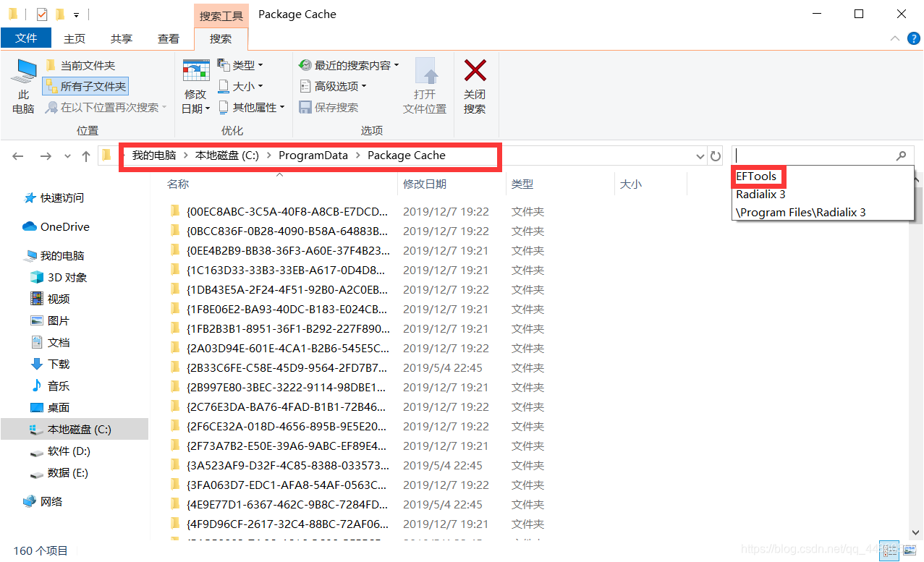Click Open file location button

(x=425, y=87)
